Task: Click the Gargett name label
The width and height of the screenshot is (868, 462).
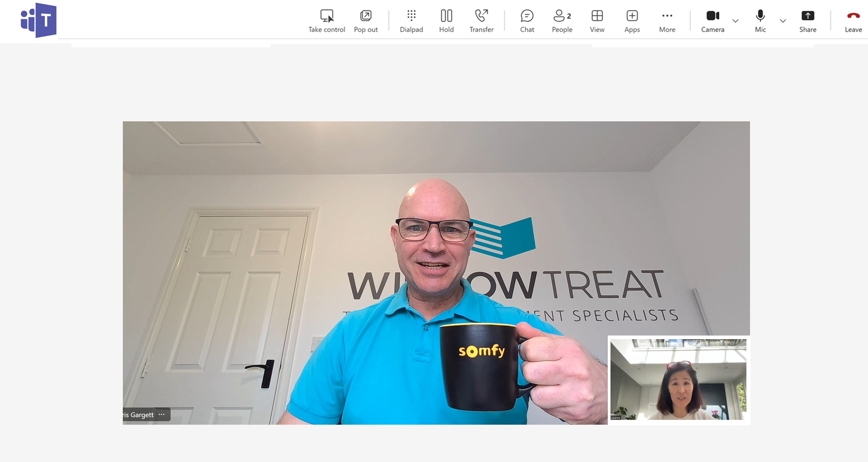Action: point(139,415)
